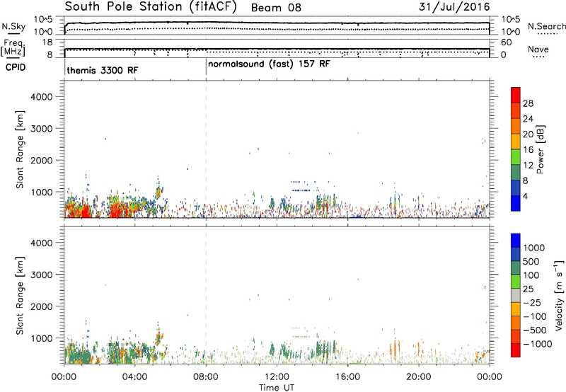Click the Freq. [MHz] axis label
The width and height of the screenshot is (566, 392).
[x=13, y=48]
